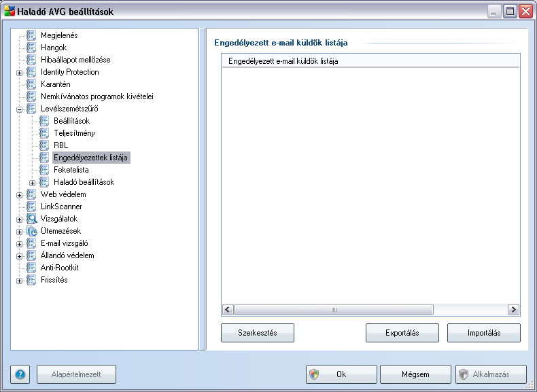The image size is (537, 392).
Task: Click the Anti-Rootkit item icon
Action: 31,268
